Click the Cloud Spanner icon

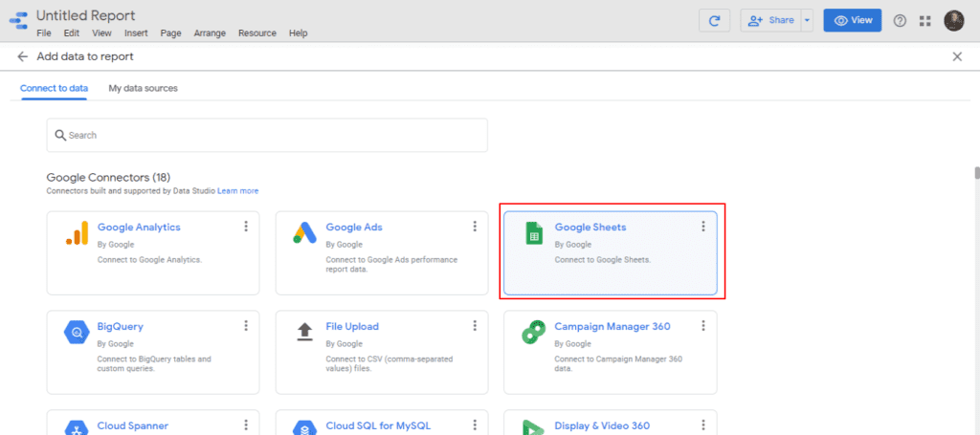click(77, 427)
